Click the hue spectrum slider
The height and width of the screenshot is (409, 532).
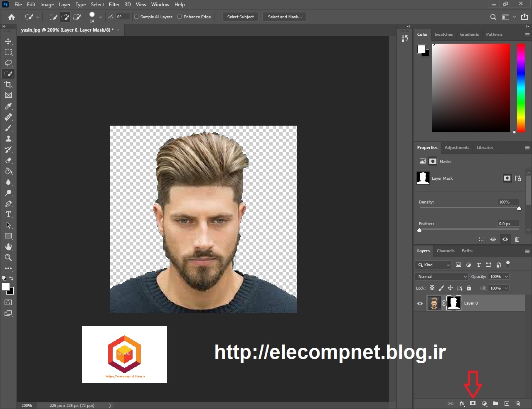(x=521, y=88)
